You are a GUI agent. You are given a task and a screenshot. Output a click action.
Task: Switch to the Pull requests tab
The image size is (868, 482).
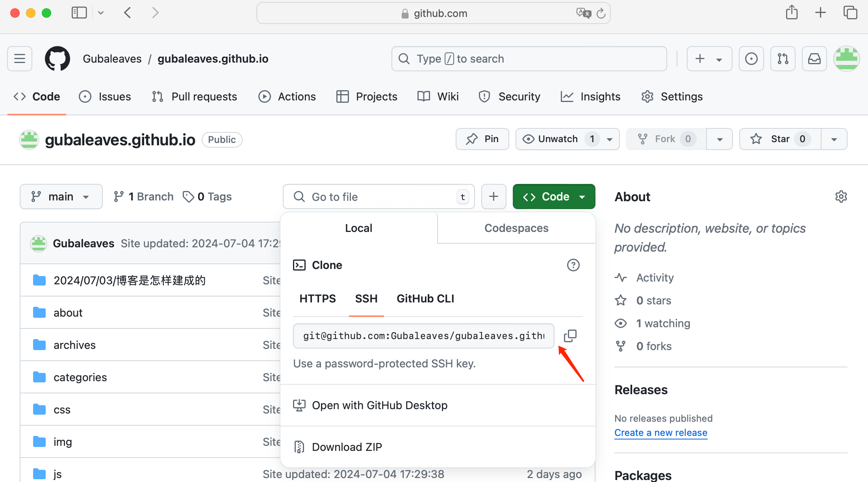click(x=195, y=96)
